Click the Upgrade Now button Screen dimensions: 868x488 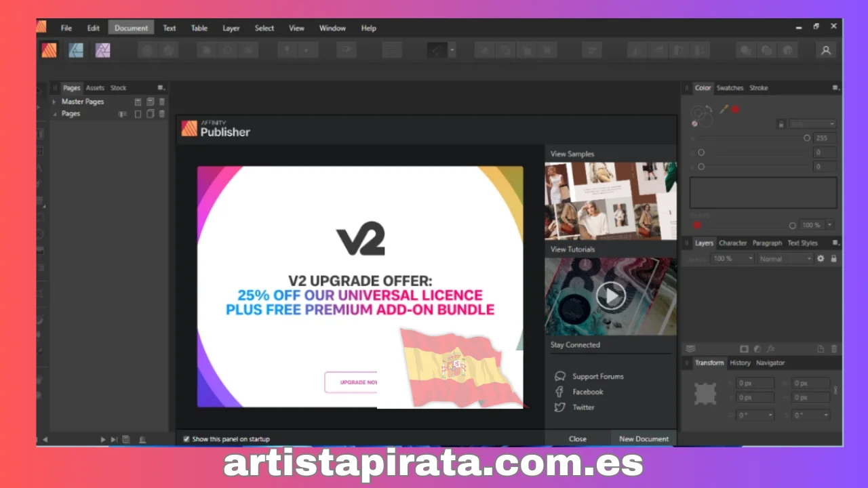351,382
